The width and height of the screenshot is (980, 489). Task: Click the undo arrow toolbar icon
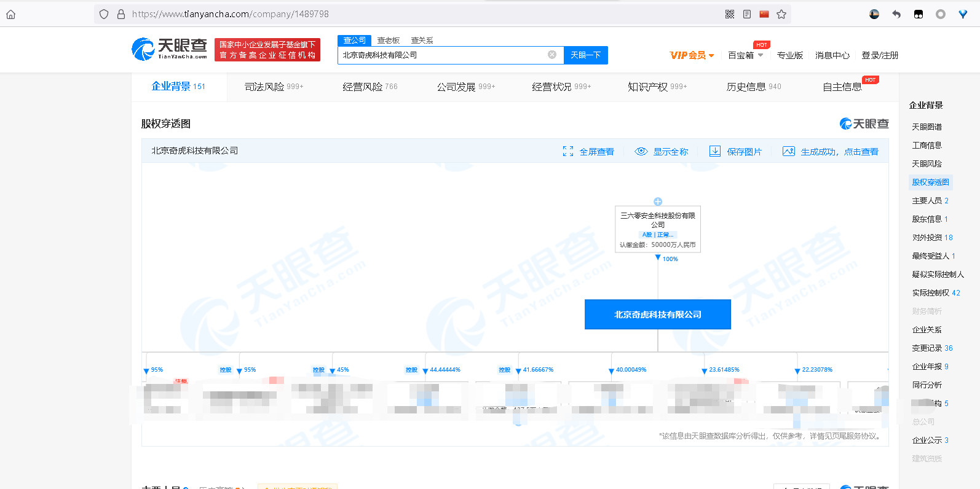[x=896, y=14]
